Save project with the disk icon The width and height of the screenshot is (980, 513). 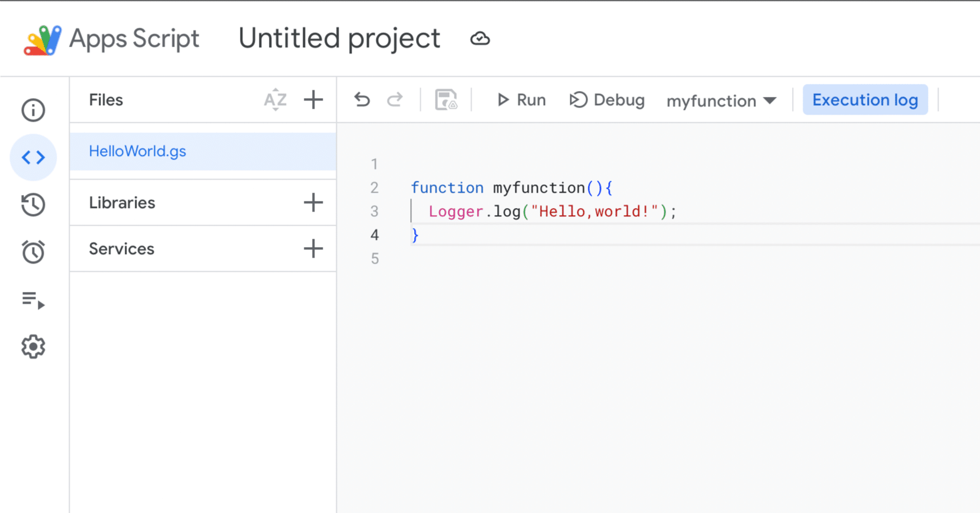[446, 100]
